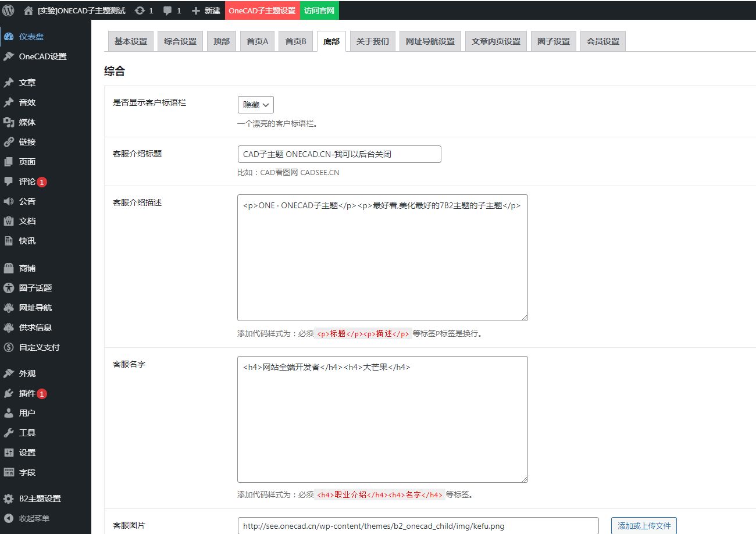Click the 自定义支付 dollar icon

click(x=9, y=347)
